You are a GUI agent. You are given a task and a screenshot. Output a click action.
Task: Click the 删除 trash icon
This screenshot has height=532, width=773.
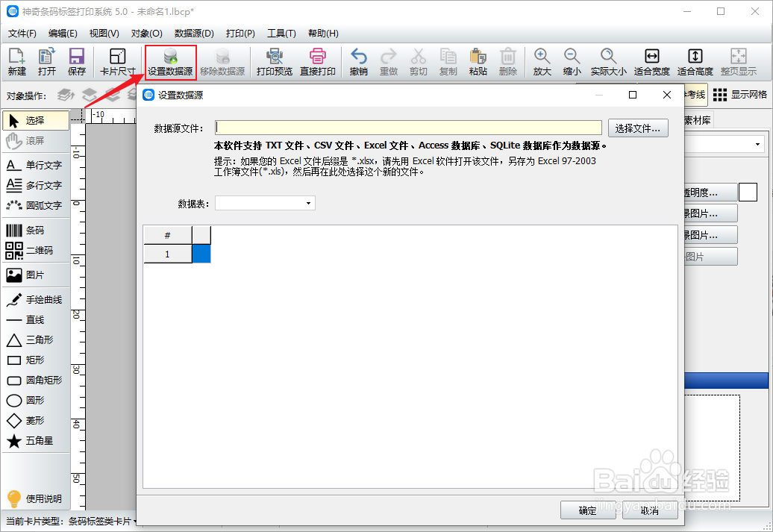(508, 62)
